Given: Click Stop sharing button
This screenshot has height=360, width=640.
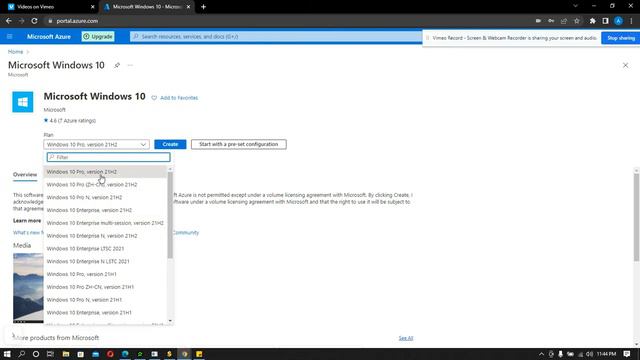Looking at the screenshot, I should click(621, 38).
